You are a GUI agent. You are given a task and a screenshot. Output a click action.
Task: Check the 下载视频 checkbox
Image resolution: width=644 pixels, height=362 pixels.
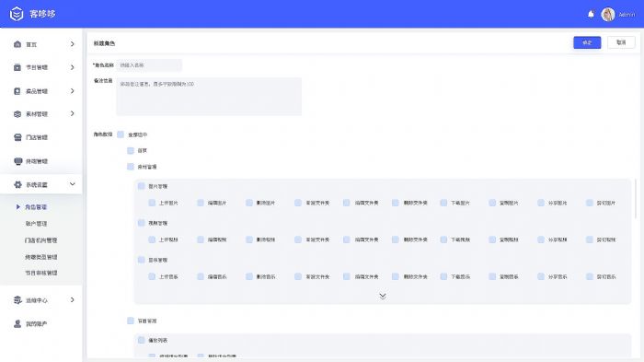point(443,239)
